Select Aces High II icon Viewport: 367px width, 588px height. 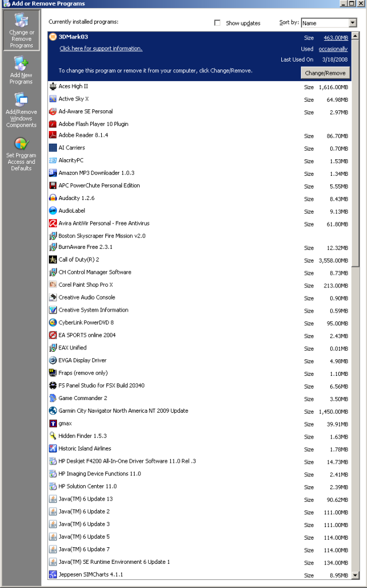53,86
